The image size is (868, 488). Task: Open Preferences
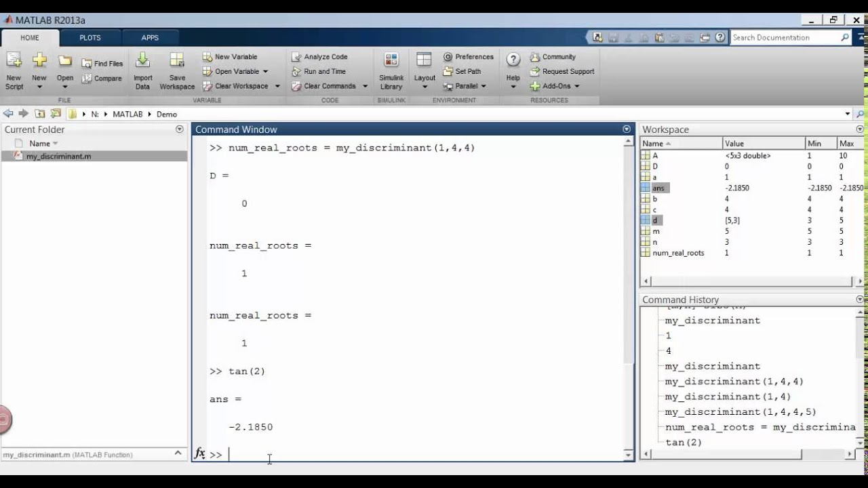[x=468, y=57]
